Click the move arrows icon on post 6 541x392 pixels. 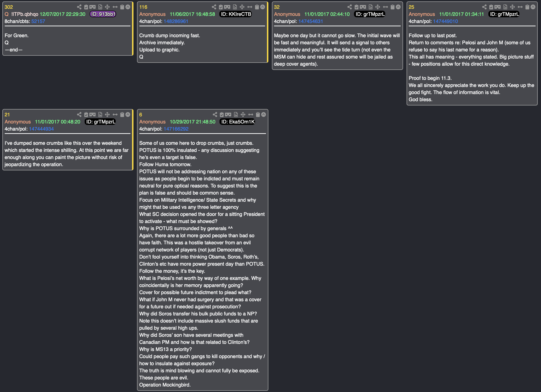(243, 114)
